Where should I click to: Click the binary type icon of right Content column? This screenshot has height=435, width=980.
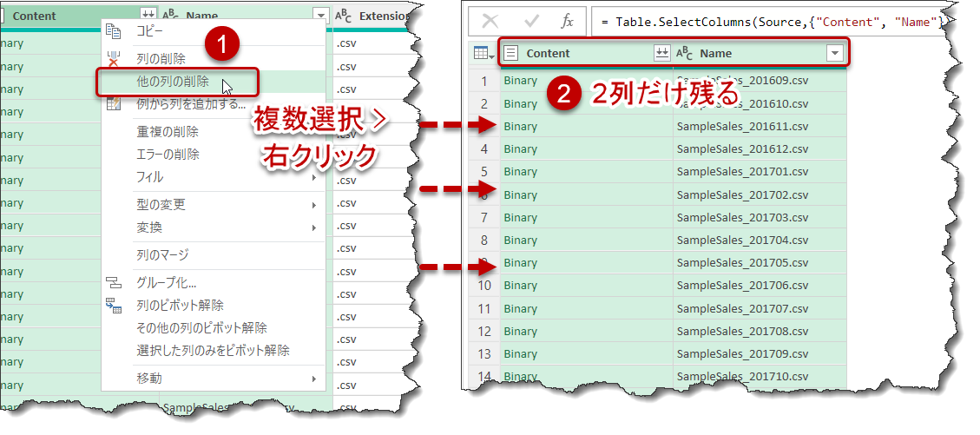coord(510,54)
